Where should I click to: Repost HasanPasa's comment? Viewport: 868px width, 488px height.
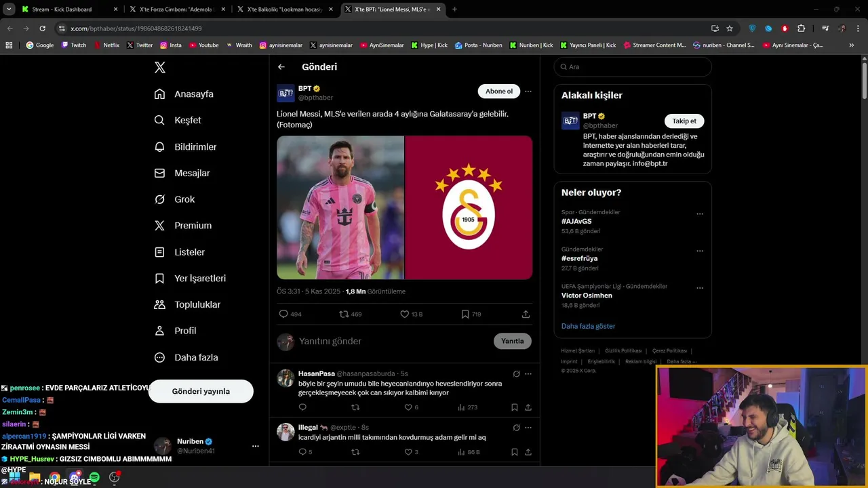click(355, 407)
